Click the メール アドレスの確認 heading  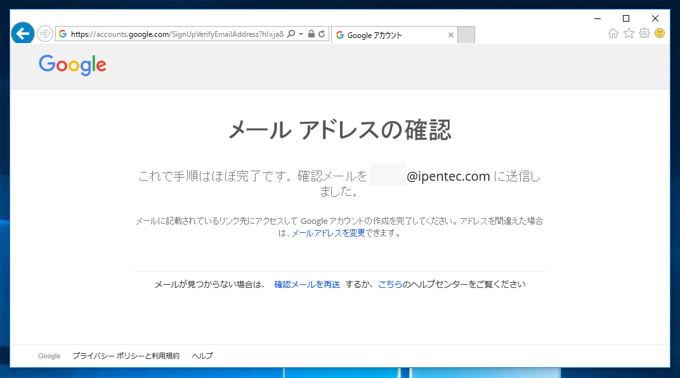pyautogui.click(x=340, y=130)
